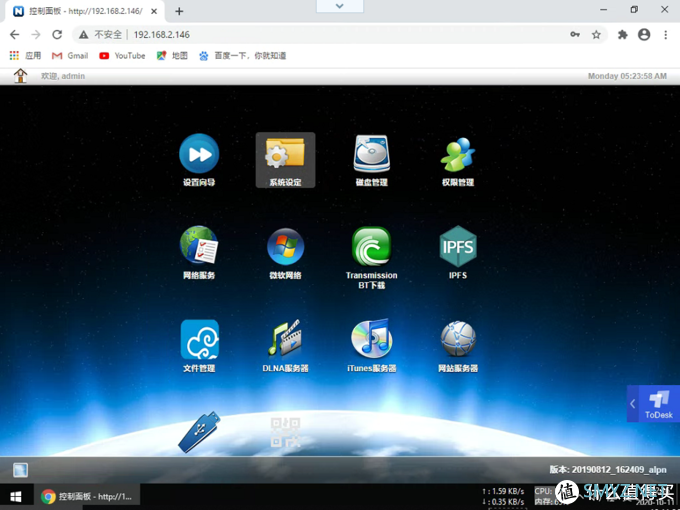Screen dimensions: 680x510
Task: Click the 欢迎, admin greeting text
Action: pyautogui.click(x=63, y=76)
